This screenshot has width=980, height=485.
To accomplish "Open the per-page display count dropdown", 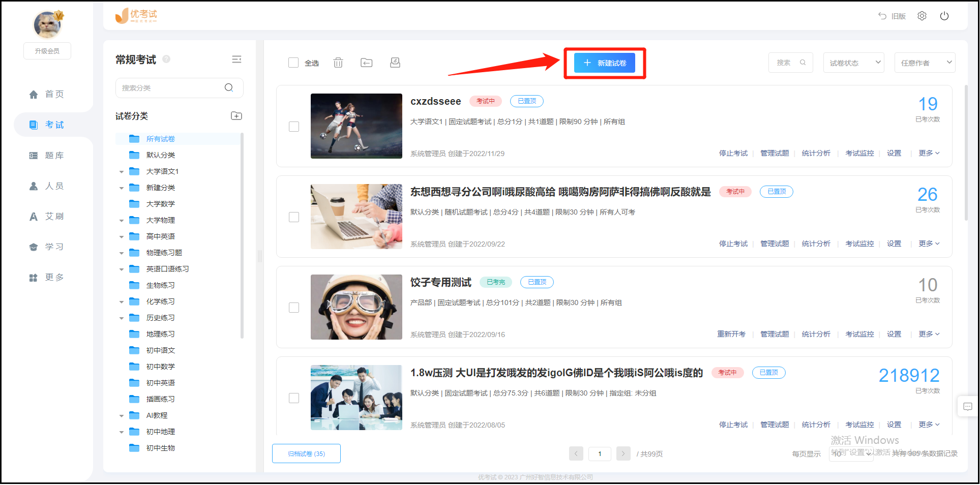I will pyautogui.click(x=851, y=453).
